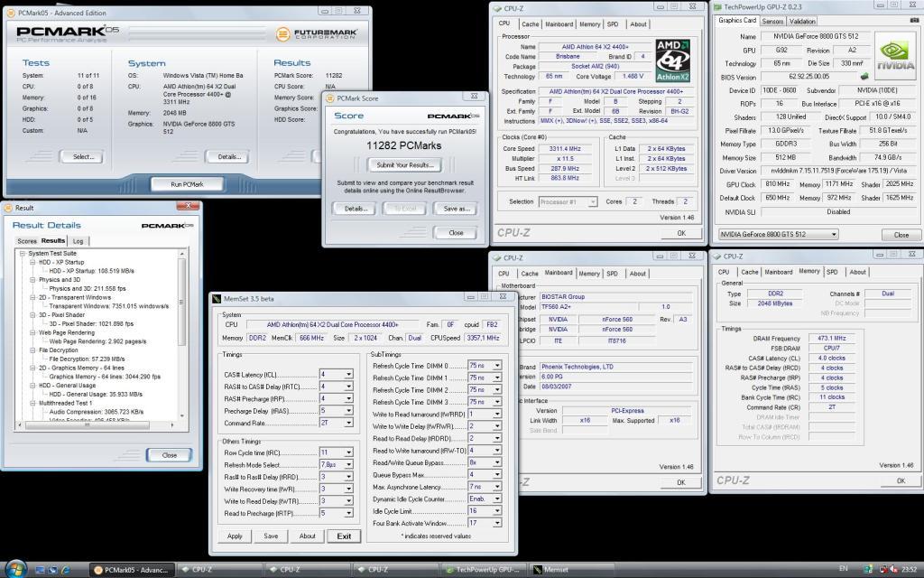Click Apply button in MemSet
924x578 pixels.
235,536
